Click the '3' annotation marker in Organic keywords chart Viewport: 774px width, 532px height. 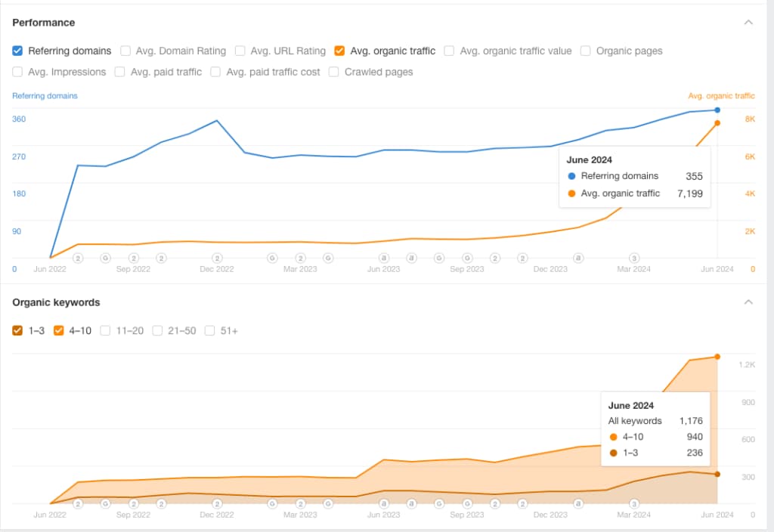tap(634, 503)
